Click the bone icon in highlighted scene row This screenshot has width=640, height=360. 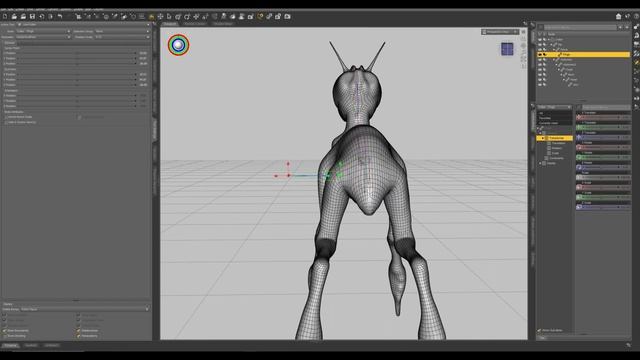[x=560, y=54]
